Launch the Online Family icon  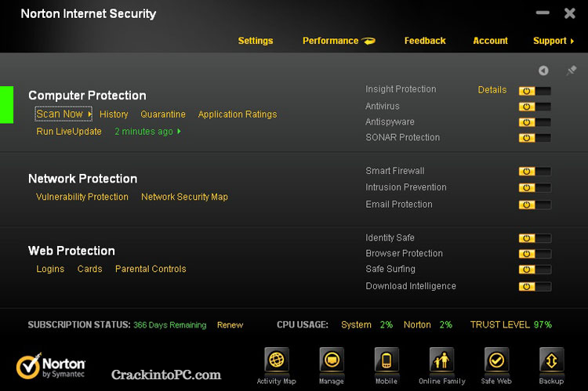click(x=441, y=360)
